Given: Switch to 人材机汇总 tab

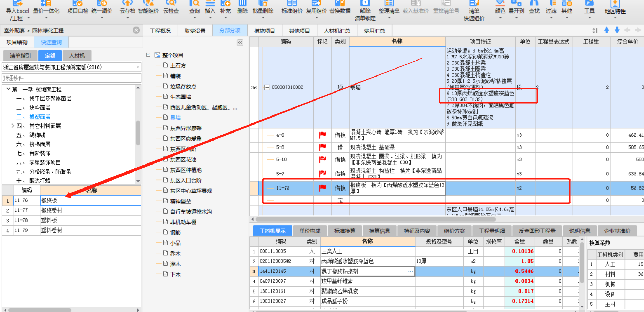Looking at the screenshot, I should click(337, 31).
